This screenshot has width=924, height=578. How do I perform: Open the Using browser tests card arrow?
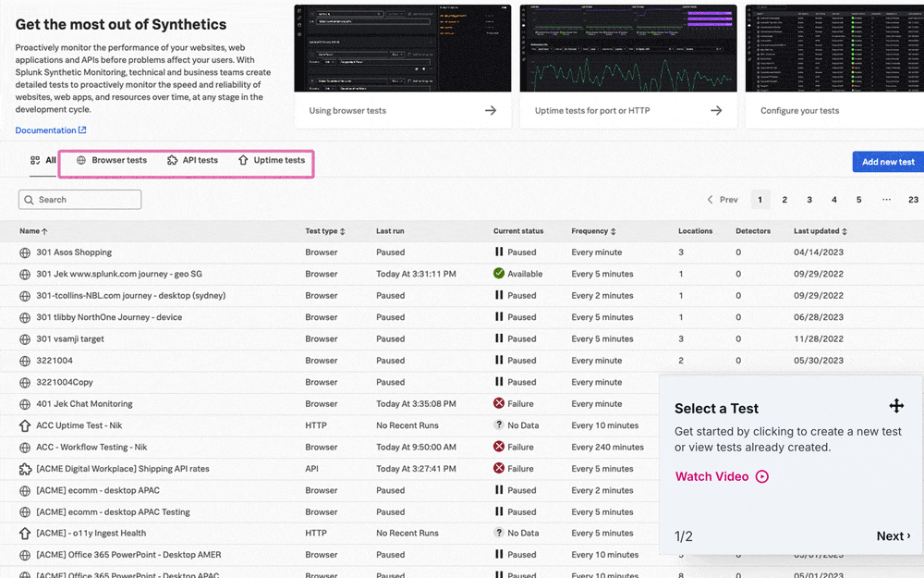coord(491,110)
